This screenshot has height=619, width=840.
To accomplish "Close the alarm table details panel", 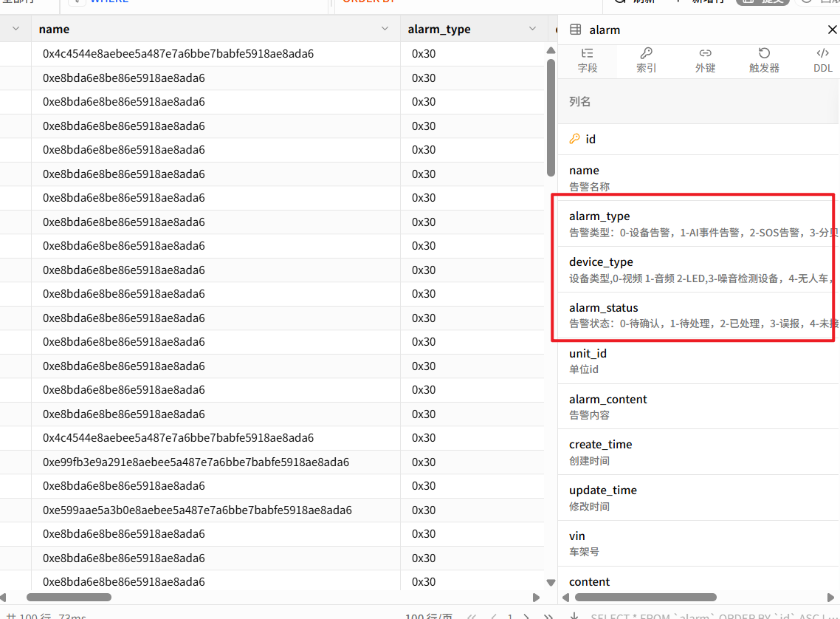I will [x=832, y=30].
